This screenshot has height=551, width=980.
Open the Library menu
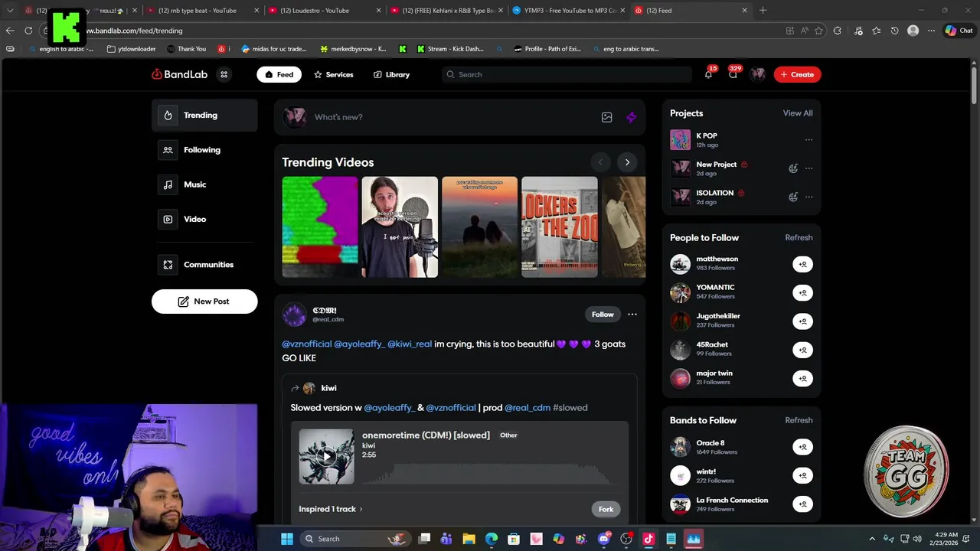[x=391, y=74]
